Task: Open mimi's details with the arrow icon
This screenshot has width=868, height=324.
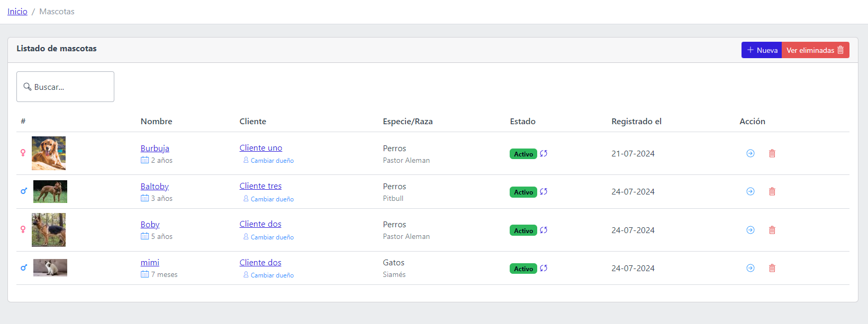Action: [750, 268]
